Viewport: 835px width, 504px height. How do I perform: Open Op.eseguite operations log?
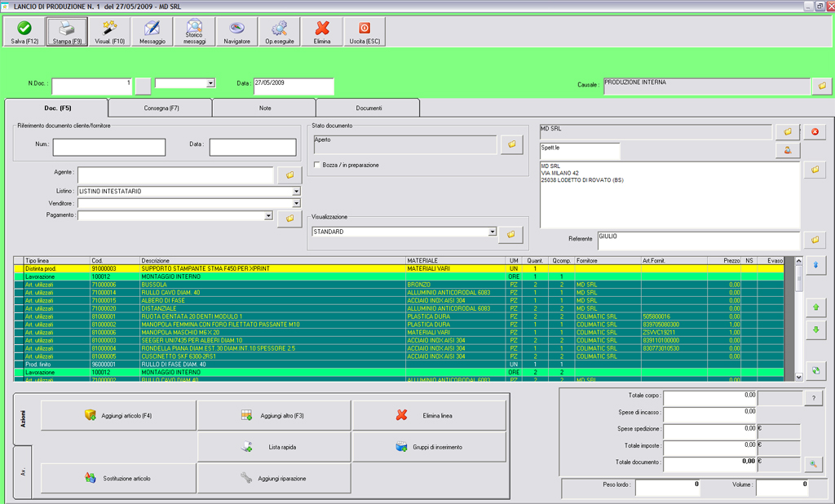[x=280, y=32]
